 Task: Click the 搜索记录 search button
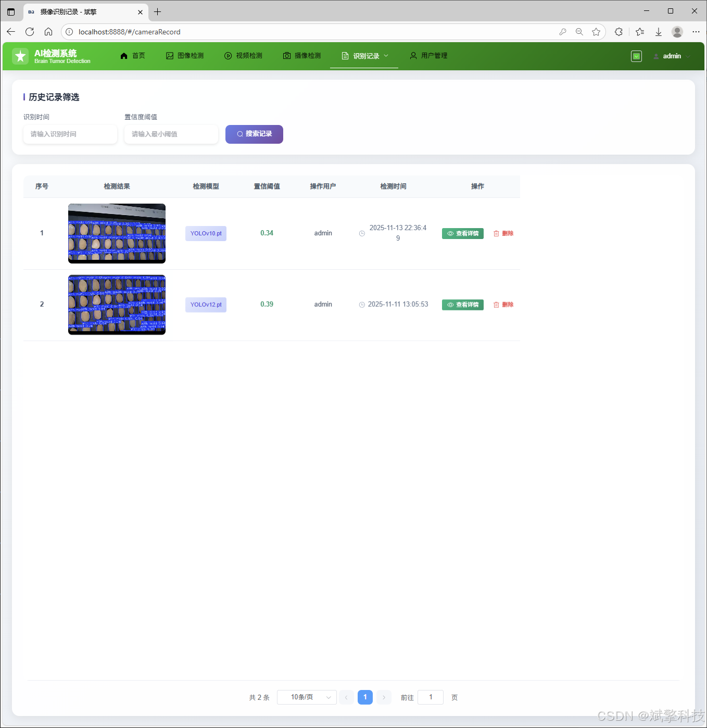pyautogui.click(x=254, y=134)
